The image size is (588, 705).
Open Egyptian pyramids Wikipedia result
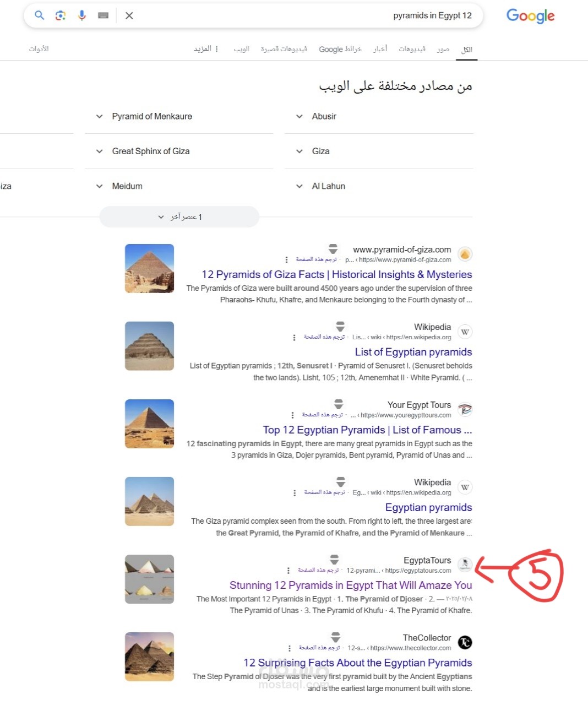(428, 507)
